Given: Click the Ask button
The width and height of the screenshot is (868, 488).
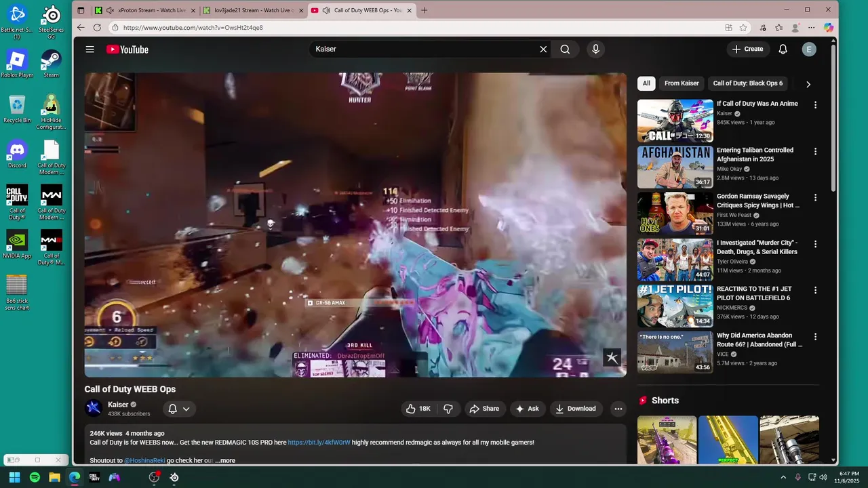Looking at the screenshot, I should 527,409.
